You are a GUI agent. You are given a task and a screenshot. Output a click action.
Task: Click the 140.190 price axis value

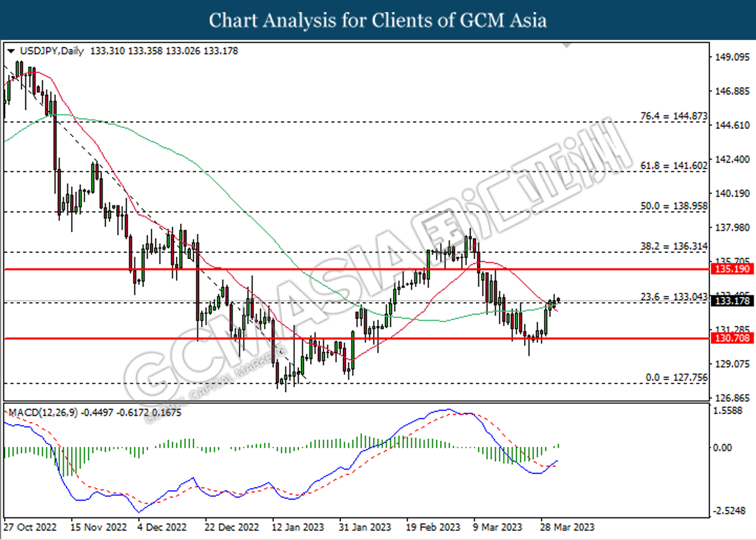[733, 194]
